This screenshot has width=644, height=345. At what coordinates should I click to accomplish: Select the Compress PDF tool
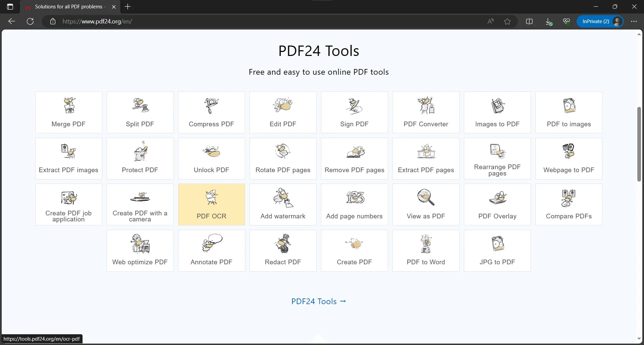tap(211, 112)
